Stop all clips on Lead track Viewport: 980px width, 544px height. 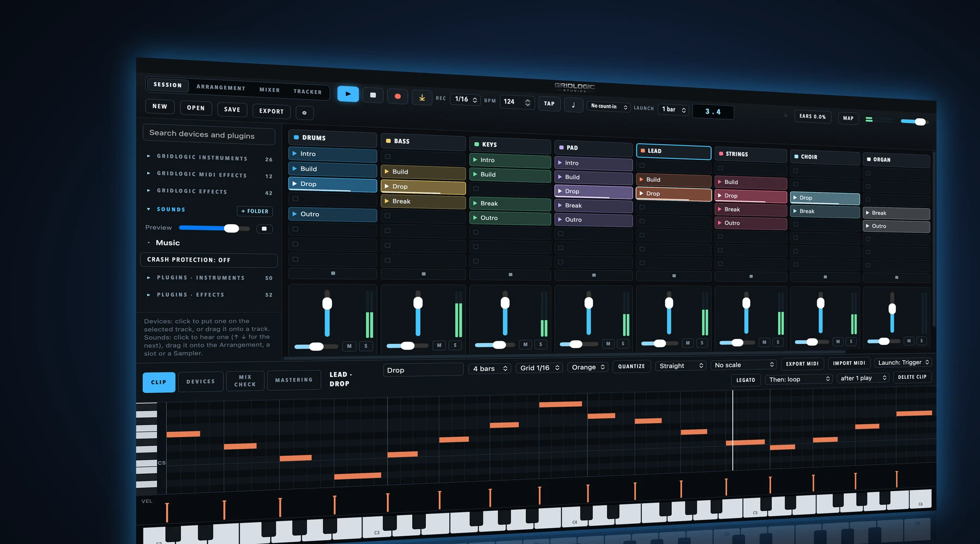[674, 276]
